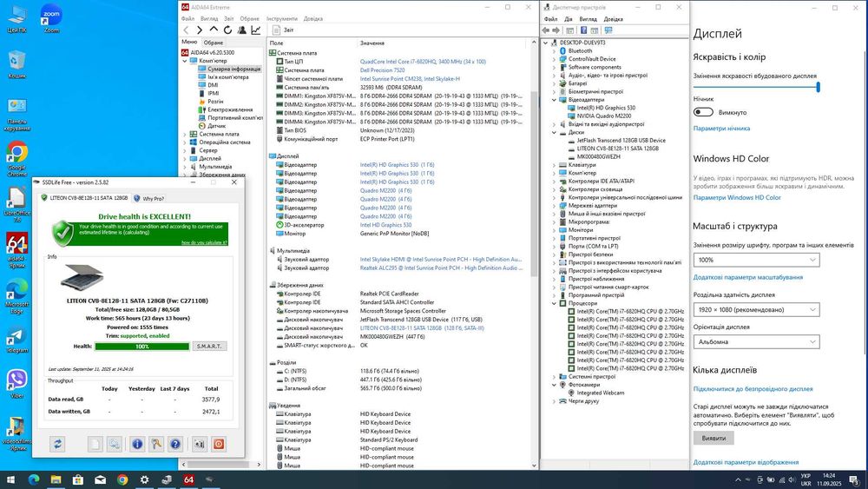This screenshot has width=868, height=489.
Task: Expand Bluetooth in Device Manager
Action: coord(554,51)
